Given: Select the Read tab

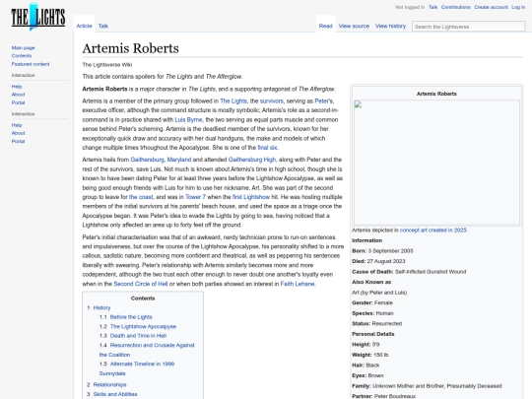Looking at the screenshot, I should point(325,26).
